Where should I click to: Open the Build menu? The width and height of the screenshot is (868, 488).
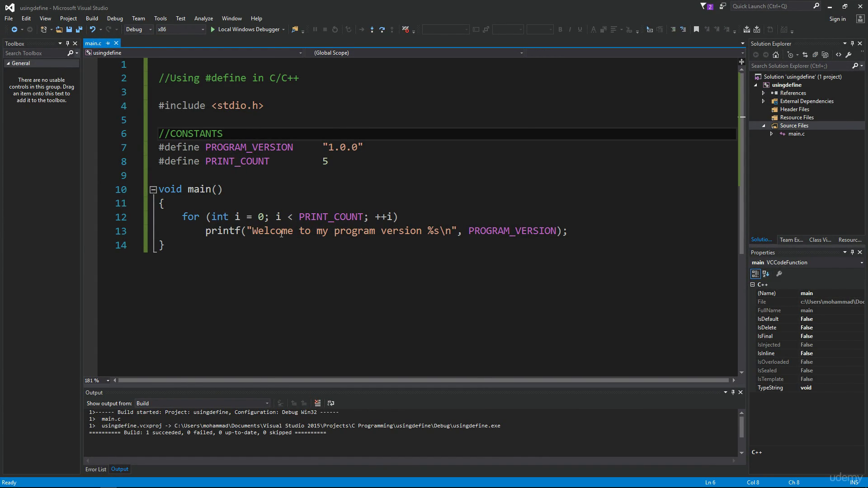point(92,19)
